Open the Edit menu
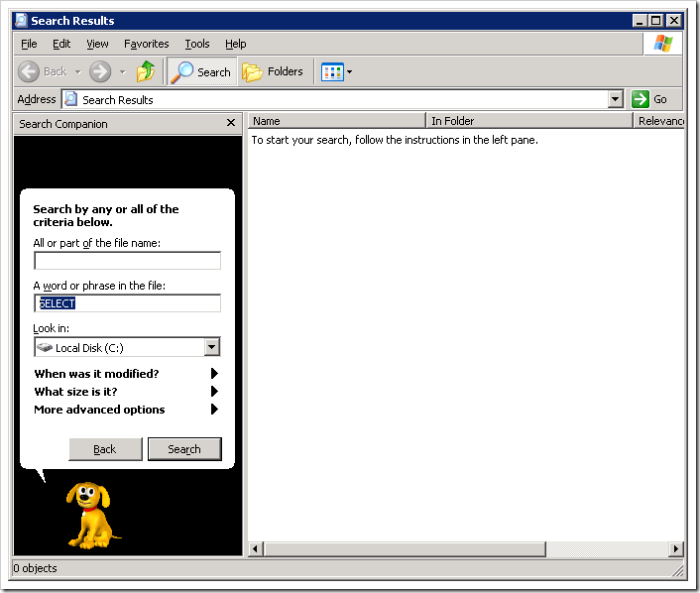Viewport: 700px width, 593px height. pyautogui.click(x=61, y=44)
